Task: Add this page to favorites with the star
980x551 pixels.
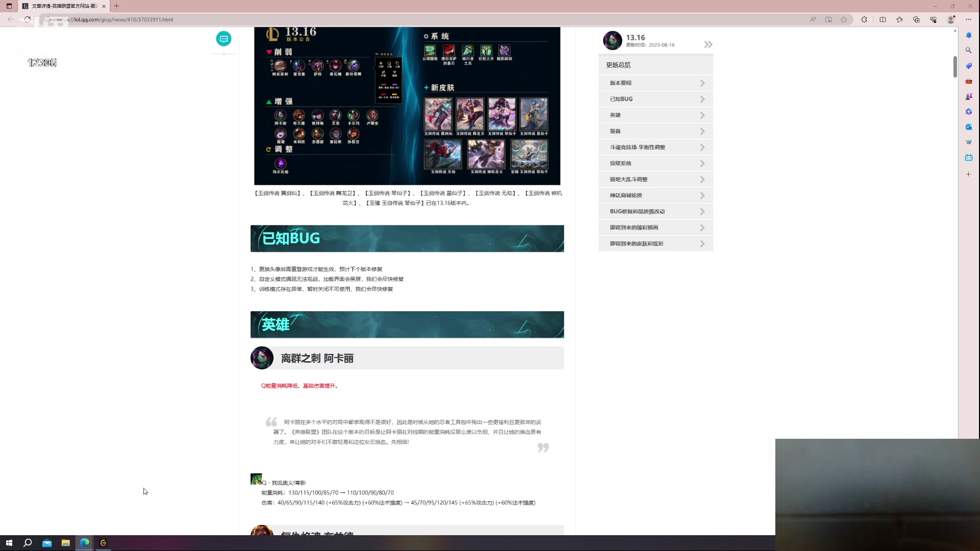Action: (844, 19)
